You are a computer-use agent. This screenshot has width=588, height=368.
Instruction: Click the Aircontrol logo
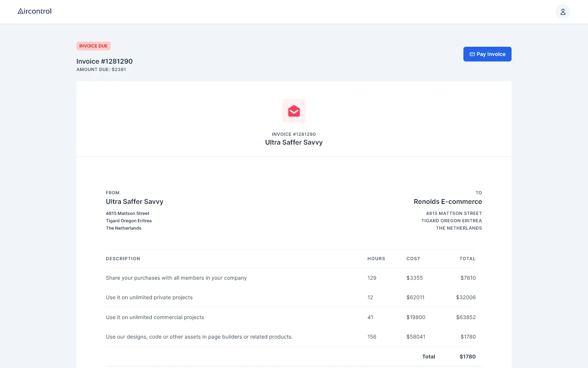coord(35,11)
